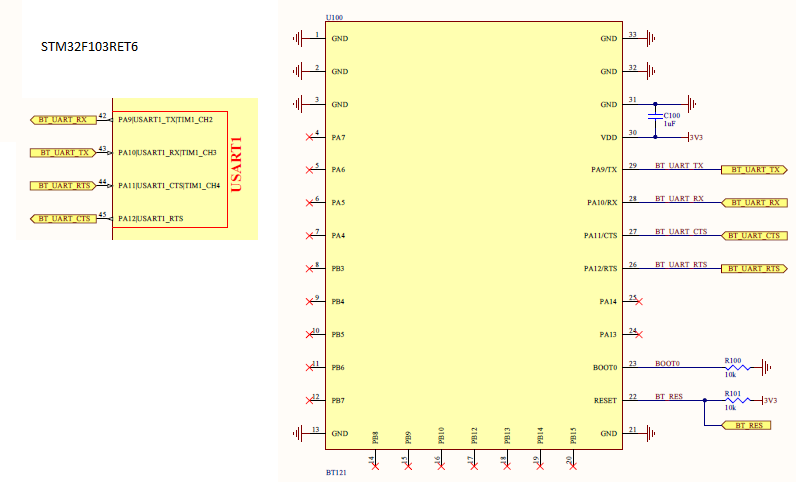Click the ground symbol after R100
This screenshot has height=482, width=796.
(766, 367)
